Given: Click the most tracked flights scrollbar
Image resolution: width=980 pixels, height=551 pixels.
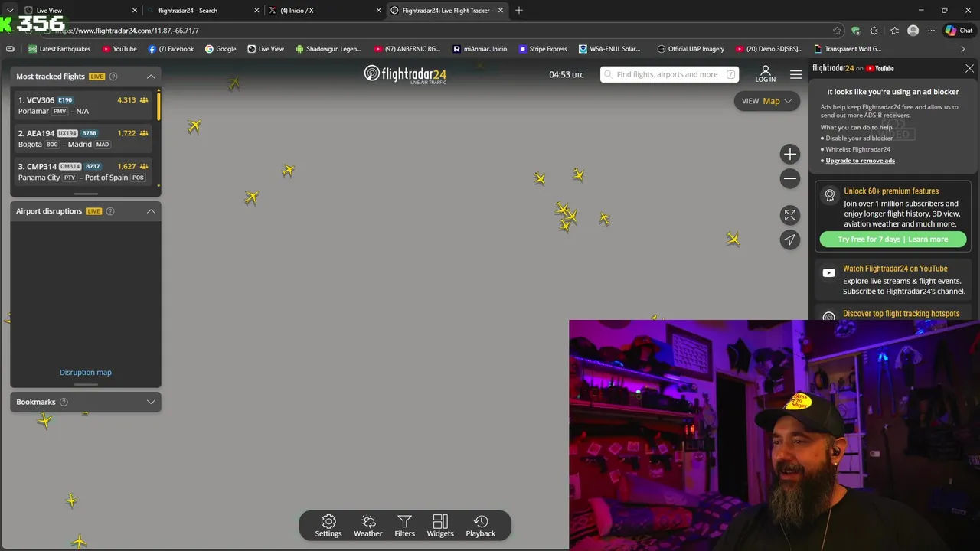Looking at the screenshot, I should tap(158, 105).
